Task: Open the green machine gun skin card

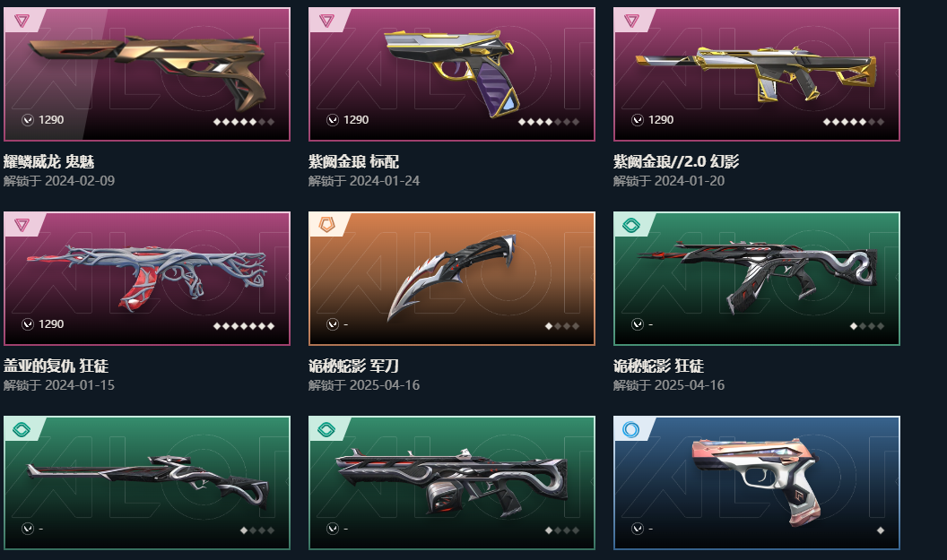Action: coord(452,483)
